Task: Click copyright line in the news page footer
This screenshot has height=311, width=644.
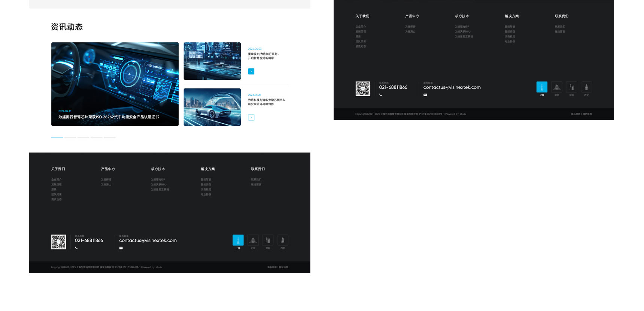Action: 107,267
